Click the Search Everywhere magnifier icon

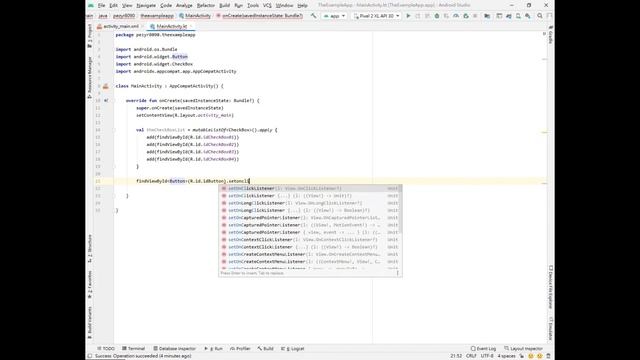tap(540, 16)
